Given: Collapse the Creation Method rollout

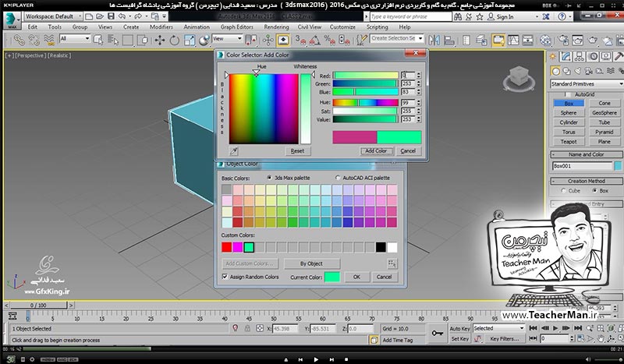Looking at the screenshot, I should pyautogui.click(x=587, y=181).
